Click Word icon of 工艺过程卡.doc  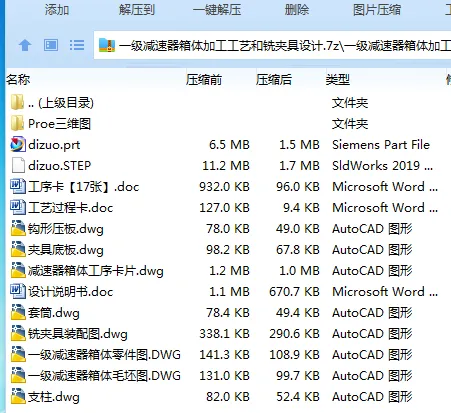18,208
